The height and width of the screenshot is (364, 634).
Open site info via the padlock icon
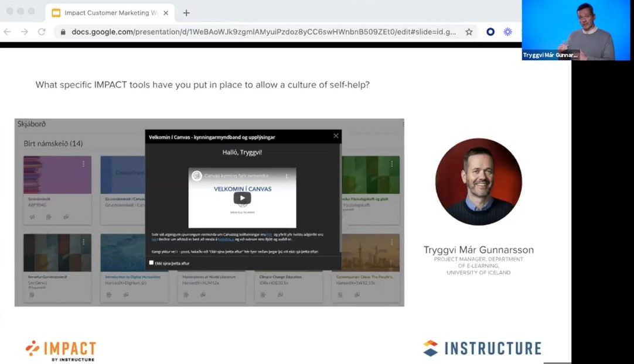click(x=63, y=32)
